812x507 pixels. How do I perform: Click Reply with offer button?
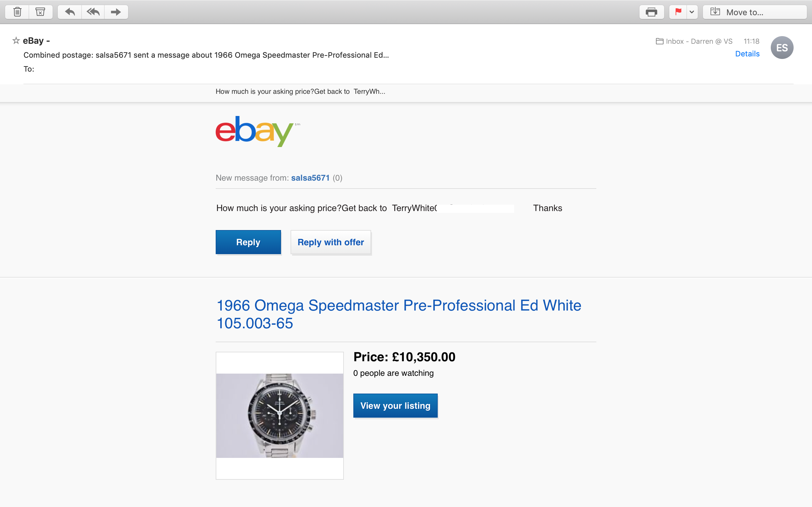pyautogui.click(x=331, y=242)
